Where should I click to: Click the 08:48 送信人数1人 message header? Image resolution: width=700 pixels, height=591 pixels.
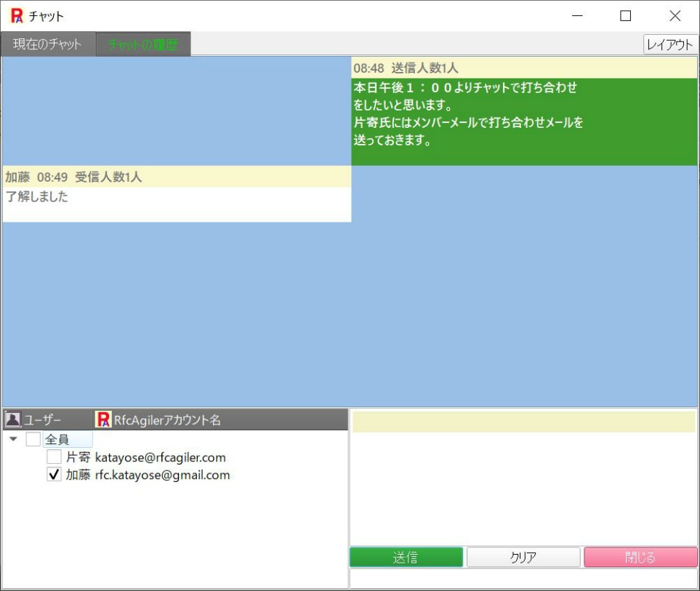coord(524,68)
